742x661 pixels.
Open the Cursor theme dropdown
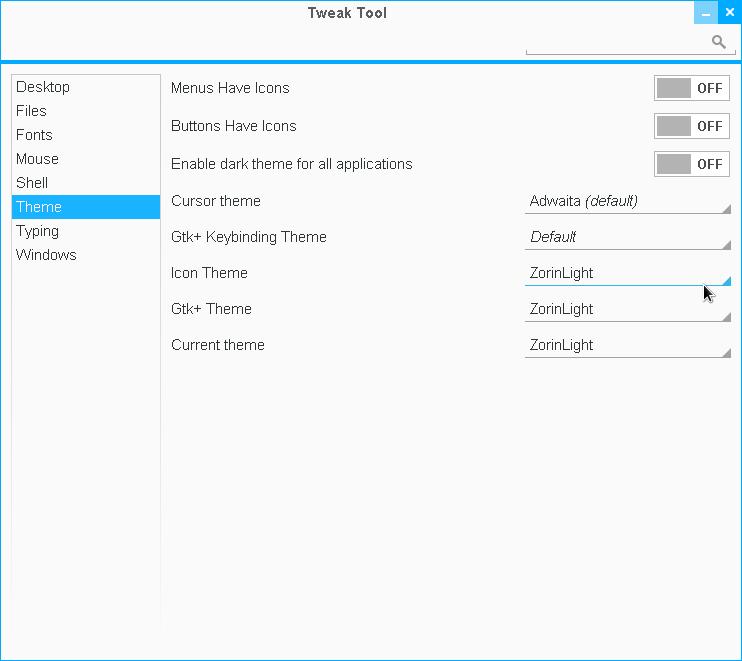[x=629, y=201]
